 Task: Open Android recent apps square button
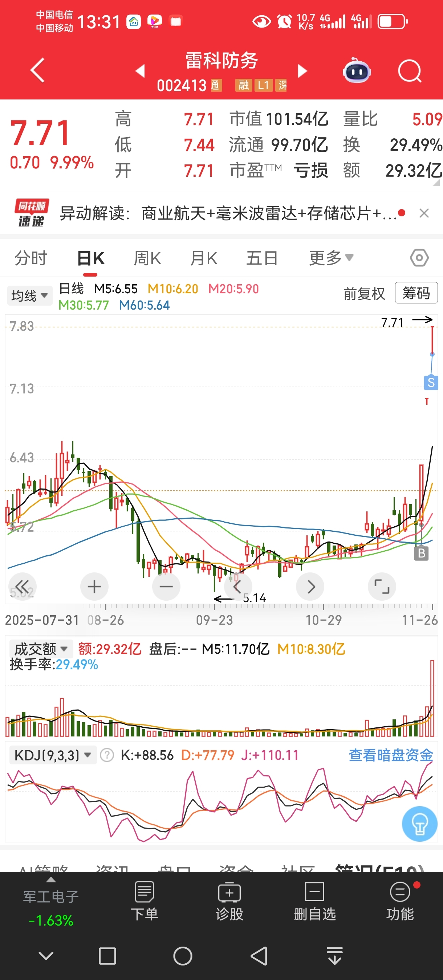tap(107, 956)
